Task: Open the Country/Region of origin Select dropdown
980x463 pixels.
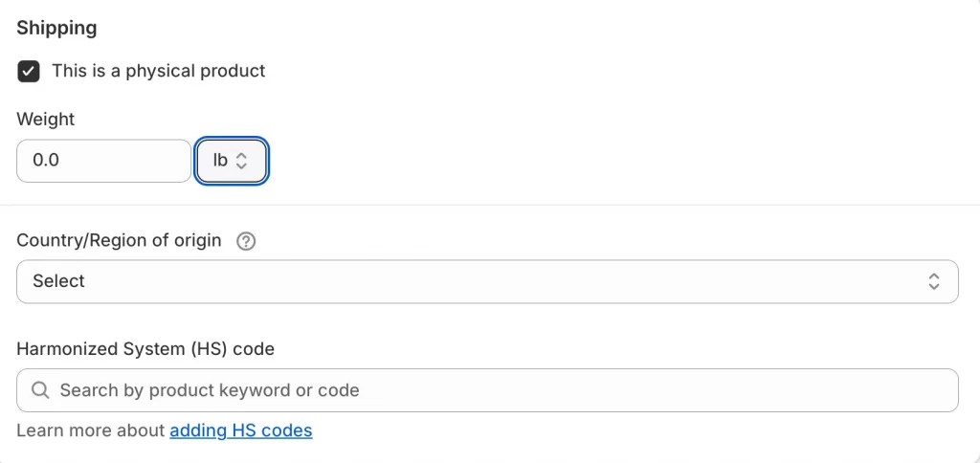Action: click(487, 281)
